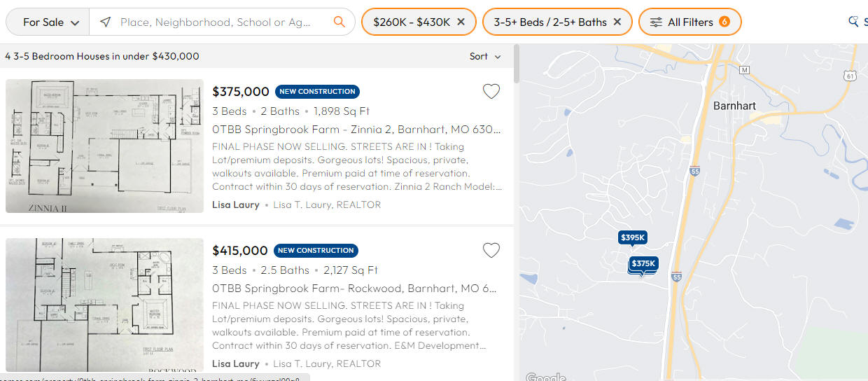
Task: Open the Beds / Baths filter chip
Action: (550, 22)
